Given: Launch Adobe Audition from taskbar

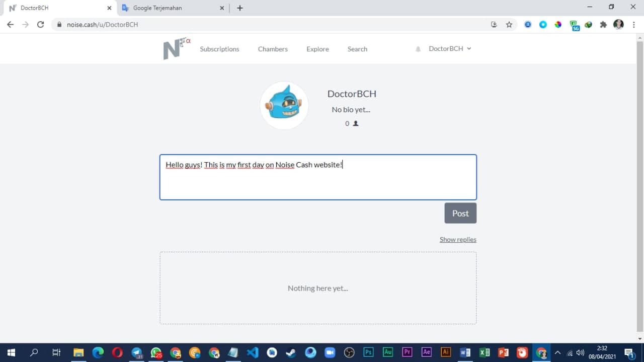Looking at the screenshot, I should pyautogui.click(x=388, y=352).
